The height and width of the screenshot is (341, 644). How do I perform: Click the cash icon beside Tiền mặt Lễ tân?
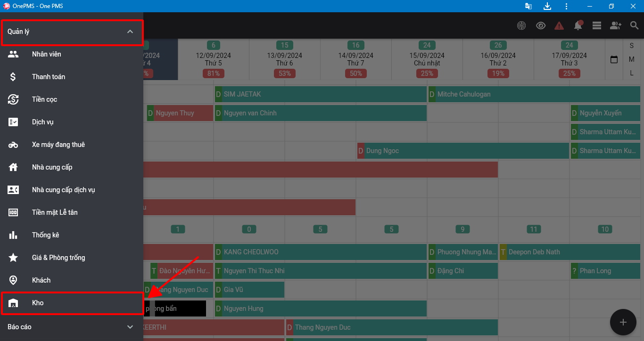pyautogui.click(x=13, y=212)
